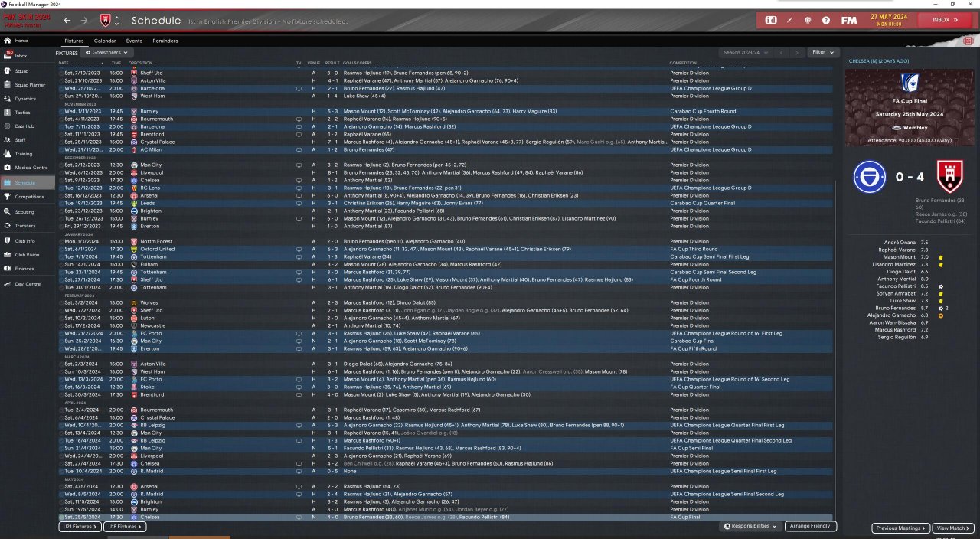Image resolution: width=980 pixels, height=539 pixels.
Task: Click the forward navigation arrow
Action: click(84, 20)
